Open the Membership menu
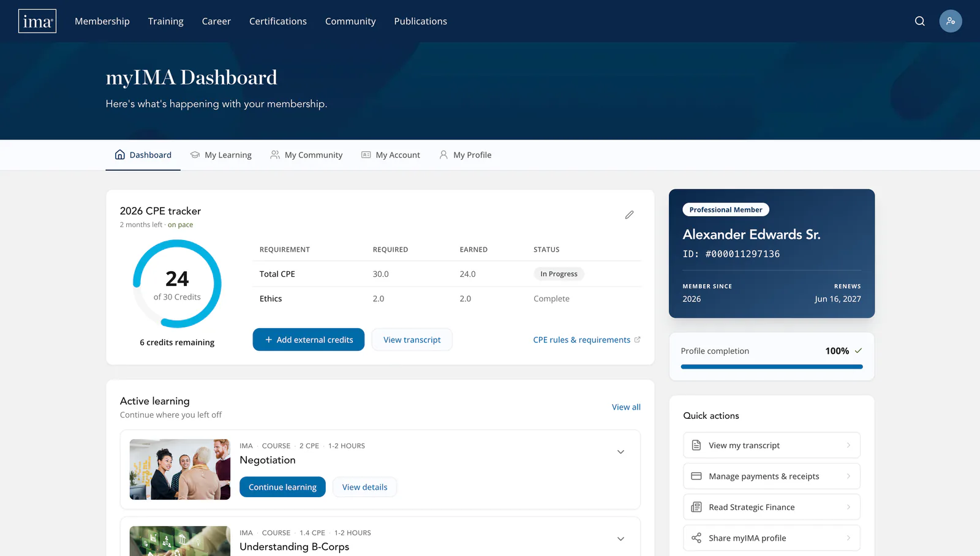The image size is (980, 556). click(x=102, y=21)
